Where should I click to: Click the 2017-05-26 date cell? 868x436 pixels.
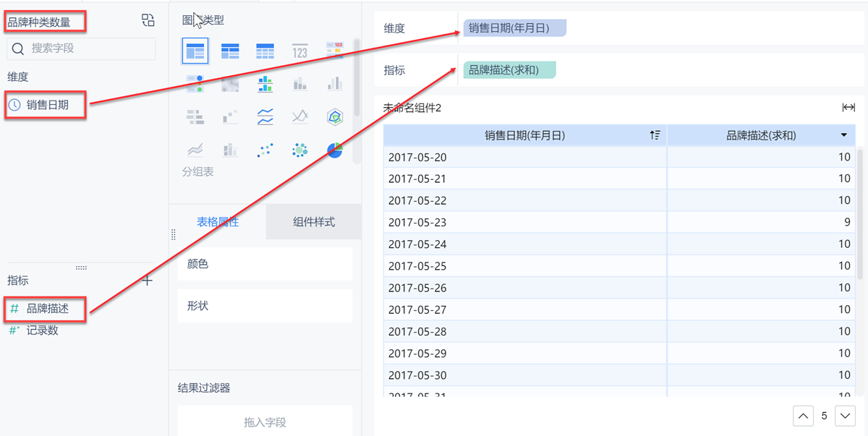(524, 288)
